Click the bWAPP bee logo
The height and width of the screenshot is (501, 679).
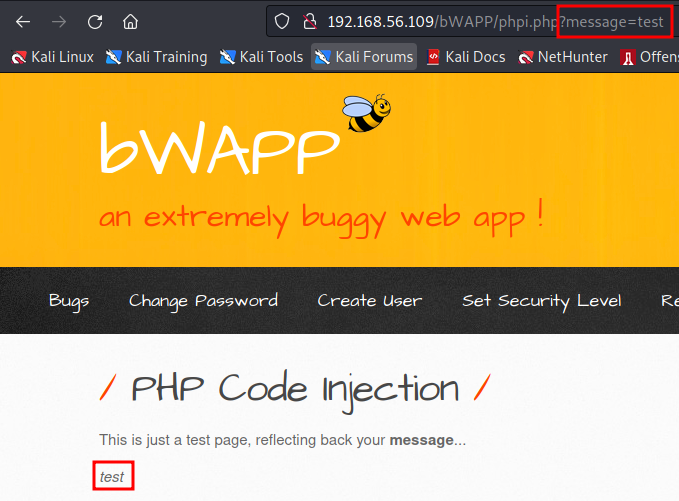coord(366,113)
